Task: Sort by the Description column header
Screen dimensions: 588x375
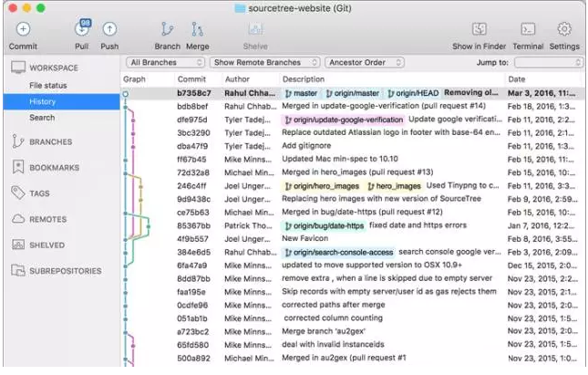Action: [x=304, y=79]
